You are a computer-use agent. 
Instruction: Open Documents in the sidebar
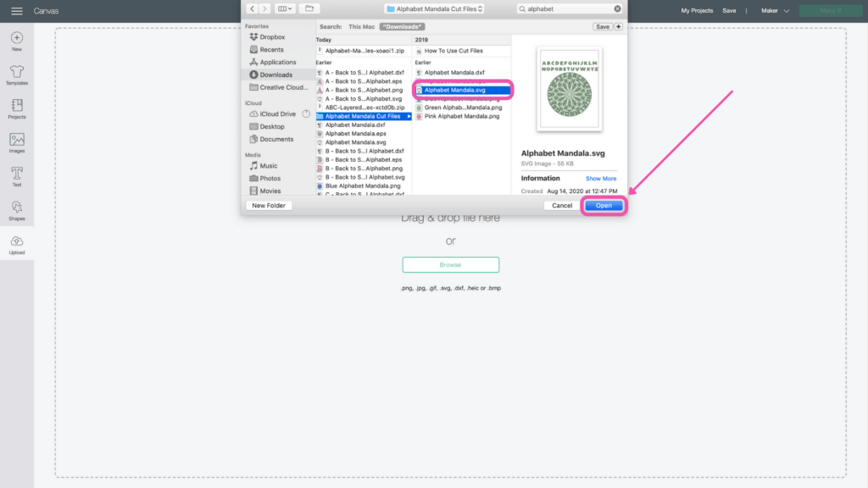click(272, 140)
